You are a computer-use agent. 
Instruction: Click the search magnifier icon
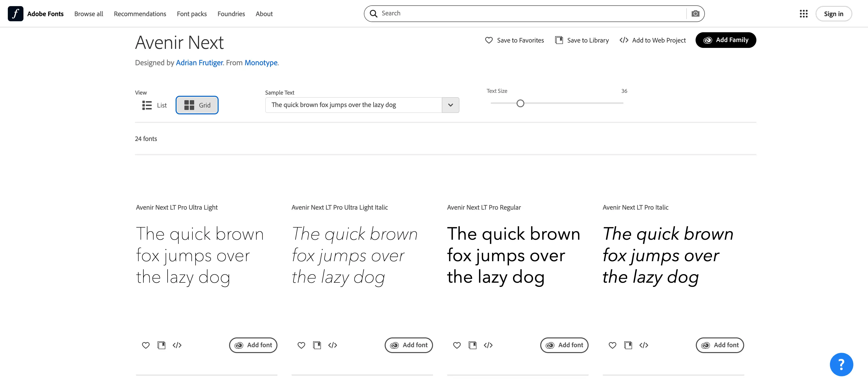pyautogui.click(x=373, y=13)
